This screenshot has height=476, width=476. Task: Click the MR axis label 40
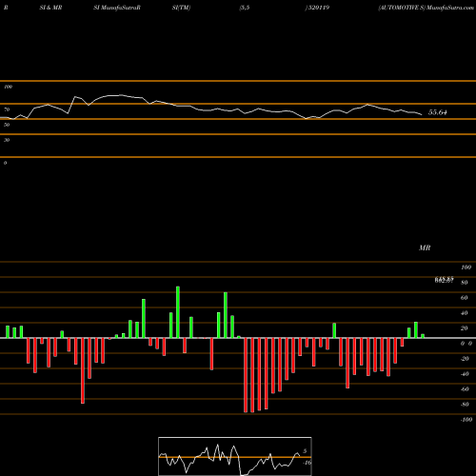click(x=465, y=313)
